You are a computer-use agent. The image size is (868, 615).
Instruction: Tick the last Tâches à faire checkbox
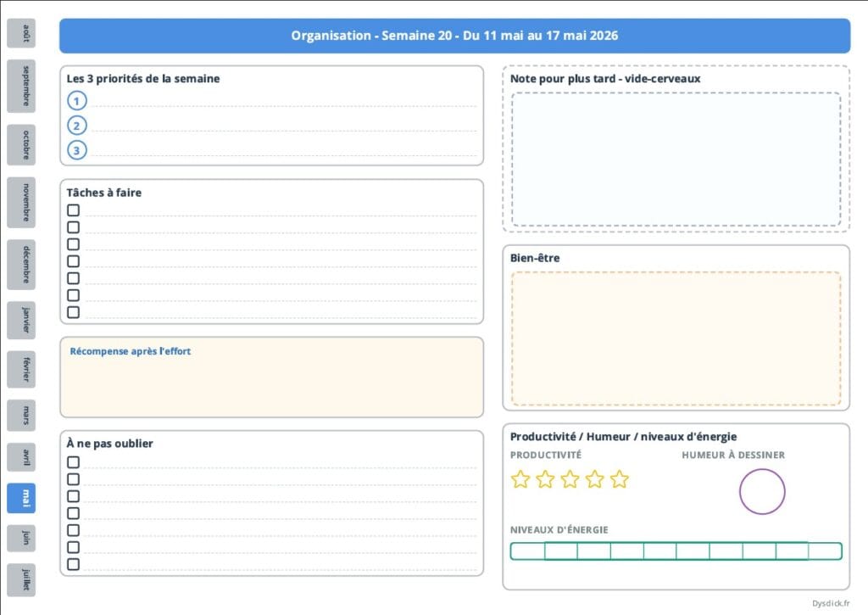74,312
